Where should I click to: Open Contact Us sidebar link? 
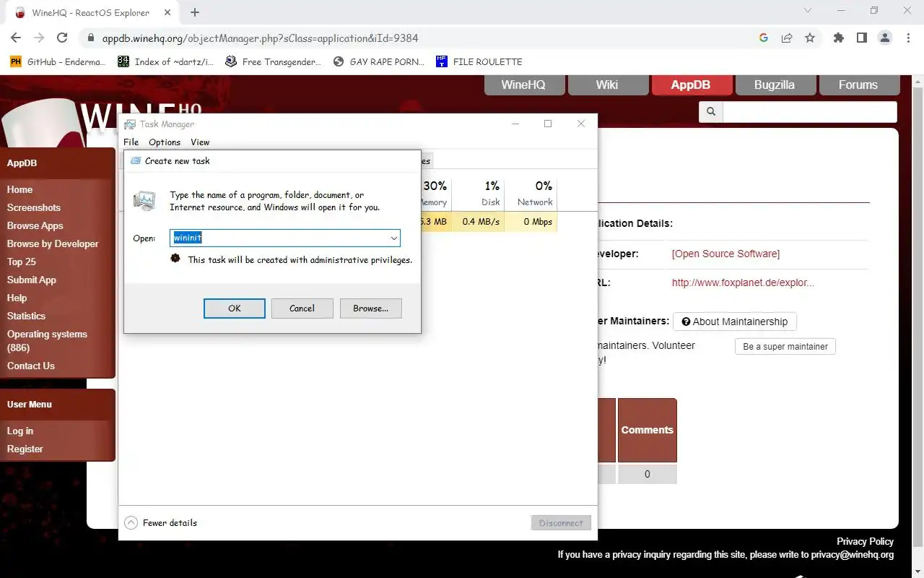(31, 366)
